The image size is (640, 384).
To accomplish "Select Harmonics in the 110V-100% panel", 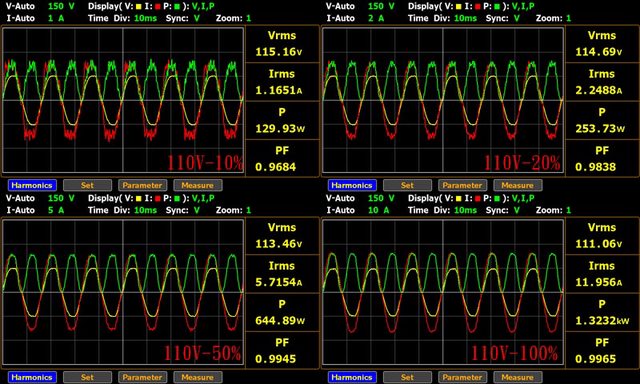I will 352,377.
